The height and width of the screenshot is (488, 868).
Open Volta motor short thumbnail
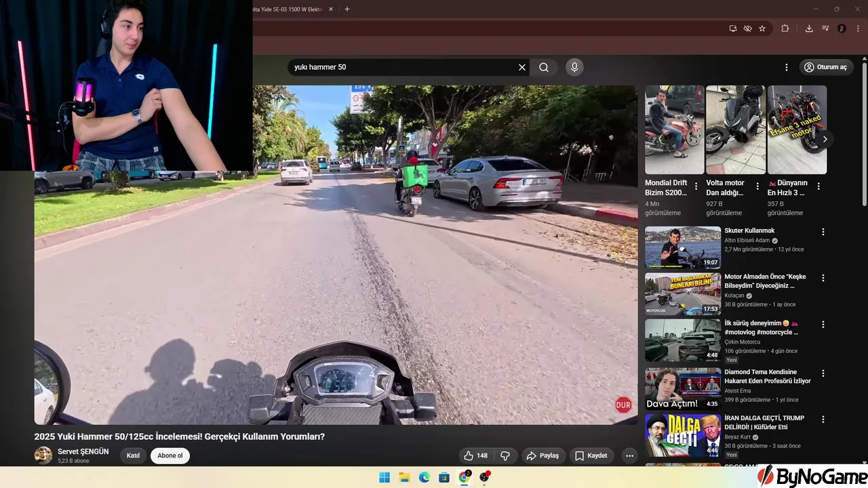point(736,129)
